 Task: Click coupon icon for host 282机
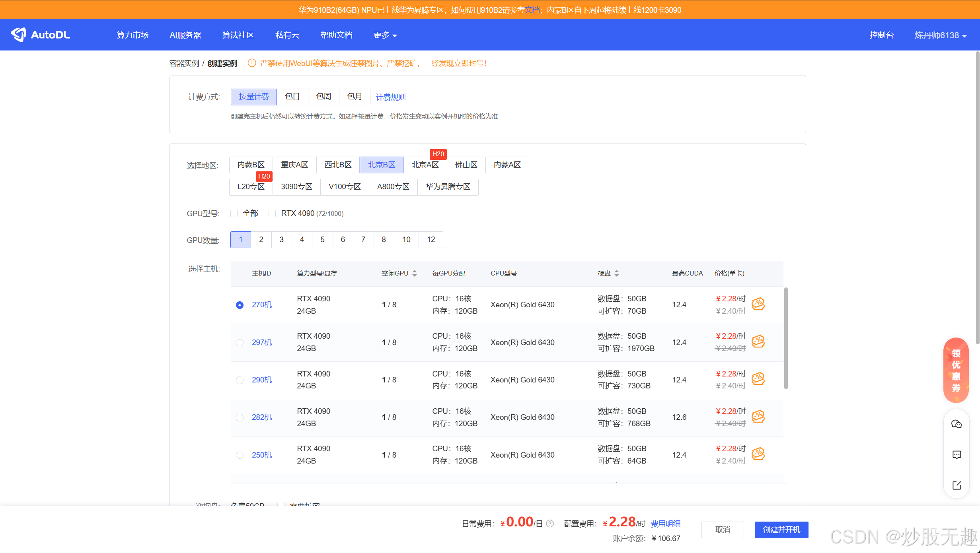click(758, 416)
